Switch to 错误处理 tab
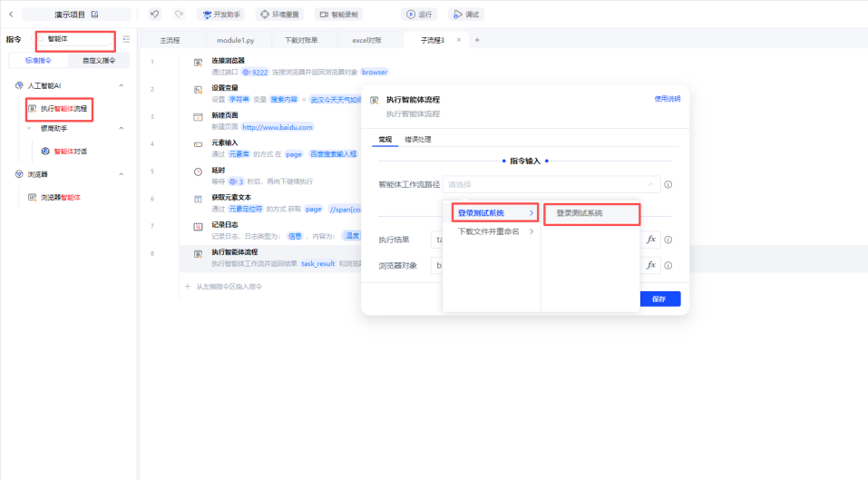 (418, 140)
